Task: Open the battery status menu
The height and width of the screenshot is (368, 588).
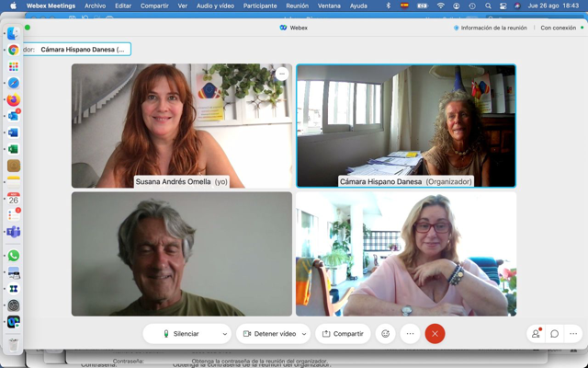Action: coord(423,6)
